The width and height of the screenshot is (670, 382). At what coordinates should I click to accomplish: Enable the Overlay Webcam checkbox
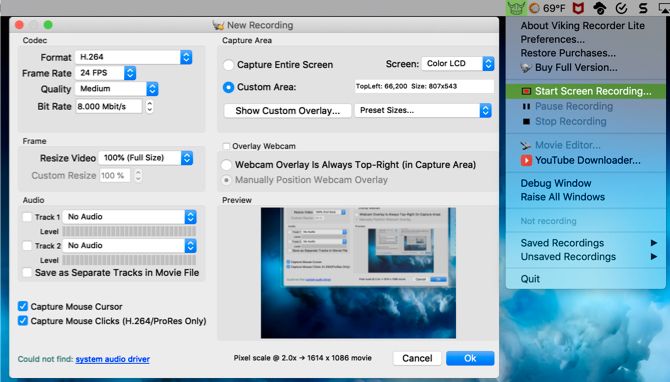(226, 146)
